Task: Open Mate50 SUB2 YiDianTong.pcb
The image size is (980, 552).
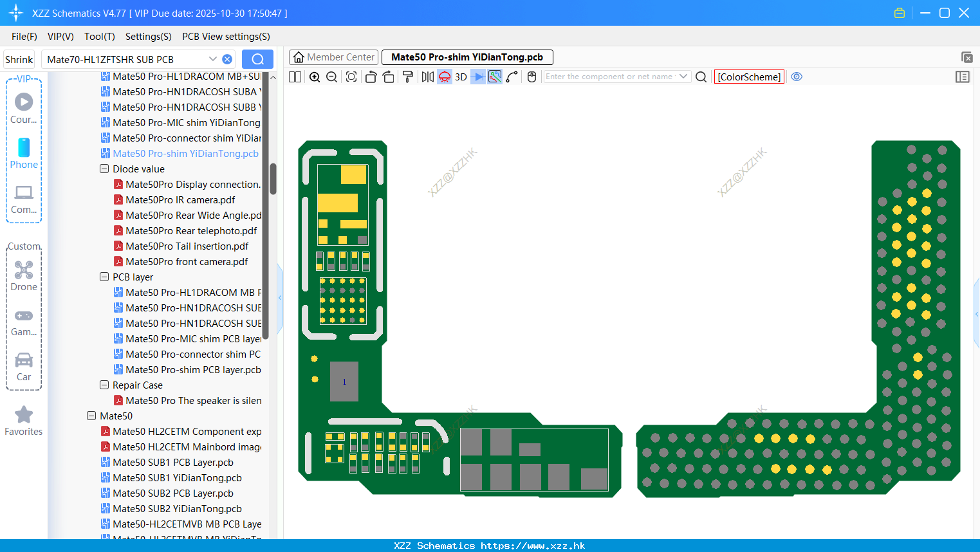Action: coord(177,509)
